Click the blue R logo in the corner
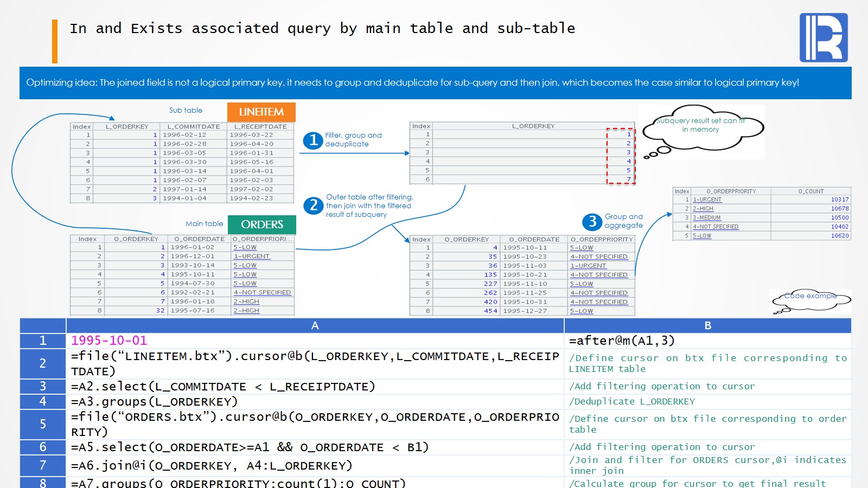This screenshot has height=488, width=868. pos(823,37)
